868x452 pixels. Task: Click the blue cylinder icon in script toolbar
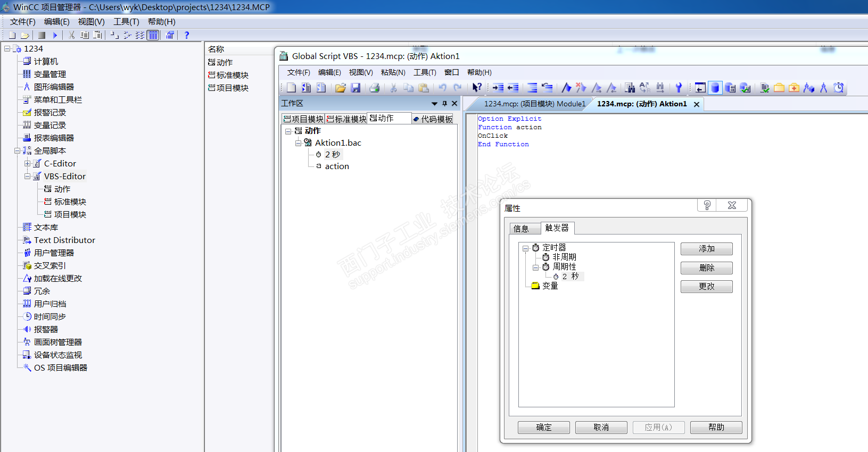(715, 88)
